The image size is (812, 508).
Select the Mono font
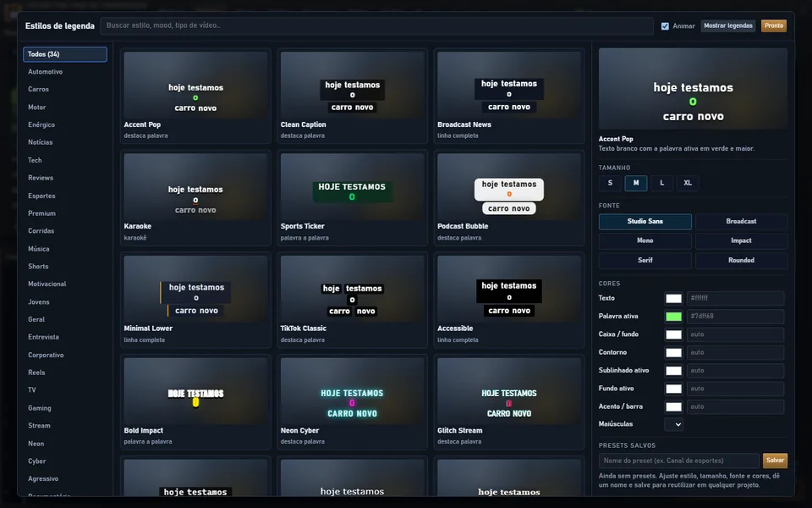click(x=645, y=240)
